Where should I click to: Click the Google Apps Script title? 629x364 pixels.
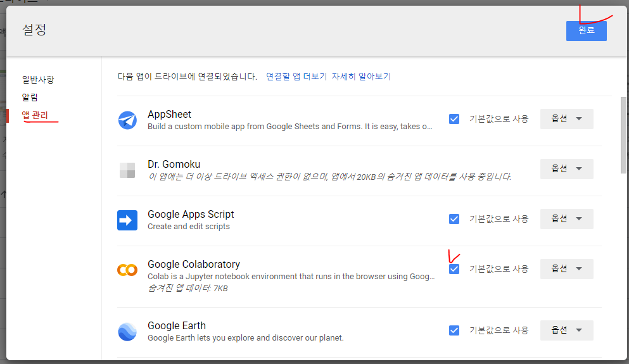[191, 215]
